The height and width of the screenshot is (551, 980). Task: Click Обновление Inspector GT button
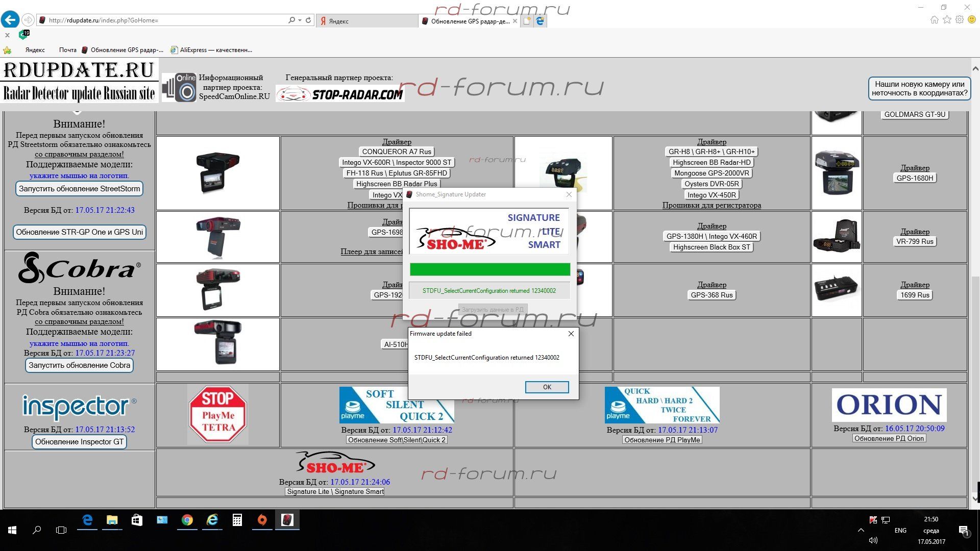[79, 442]
